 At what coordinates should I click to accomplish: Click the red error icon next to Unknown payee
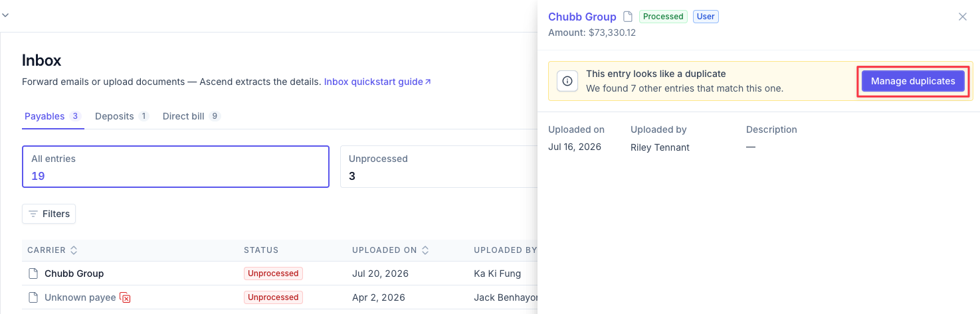125,297
